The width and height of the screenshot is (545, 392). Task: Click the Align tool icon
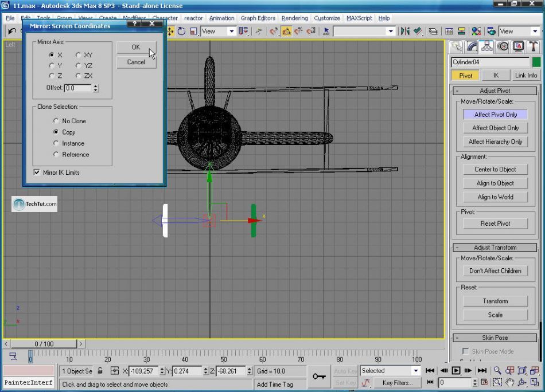pyautogui.click(x=418, y=32)
